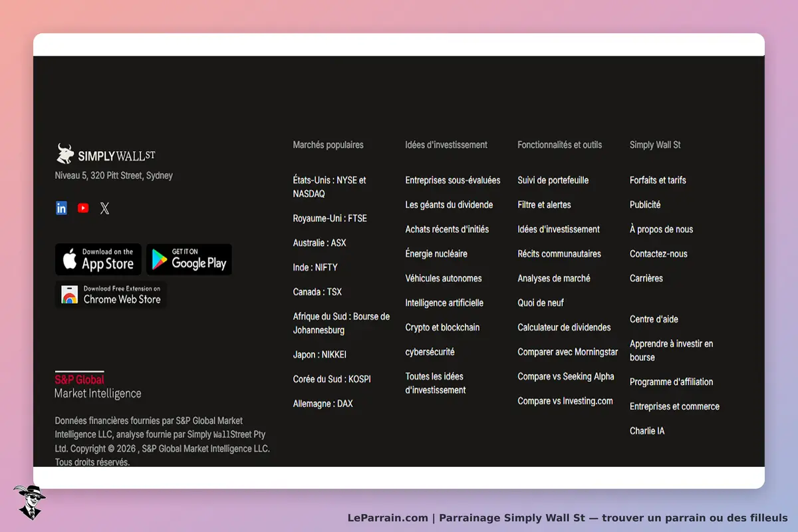The image size is (798, 532).
Task: Open À propos de nous link
Action: [x=662, y=229]
